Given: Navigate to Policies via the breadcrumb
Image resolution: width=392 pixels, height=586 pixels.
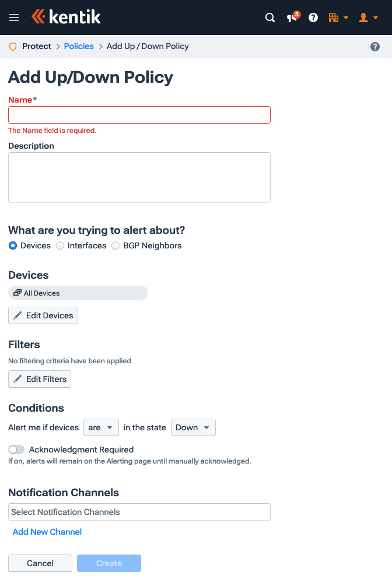Looking at the screenshot, I should 79,46.
